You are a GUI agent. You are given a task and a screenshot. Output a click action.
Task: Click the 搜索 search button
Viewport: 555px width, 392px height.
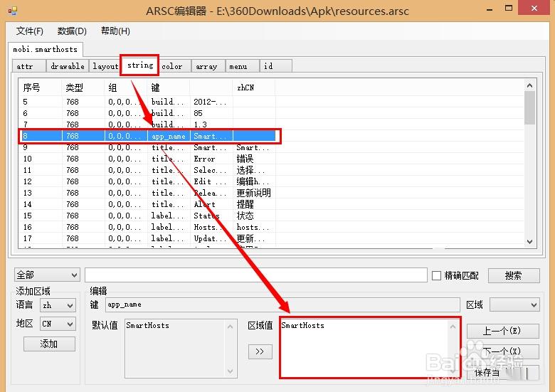pos(514,275)
